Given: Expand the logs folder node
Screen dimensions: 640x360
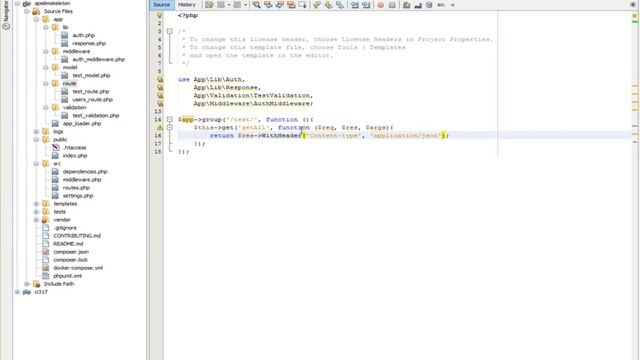Looking at the screenshot, I should pos(36,131).
